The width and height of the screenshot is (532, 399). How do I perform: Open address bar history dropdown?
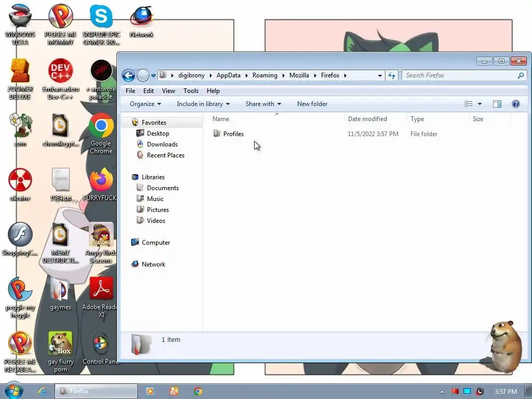380,76
